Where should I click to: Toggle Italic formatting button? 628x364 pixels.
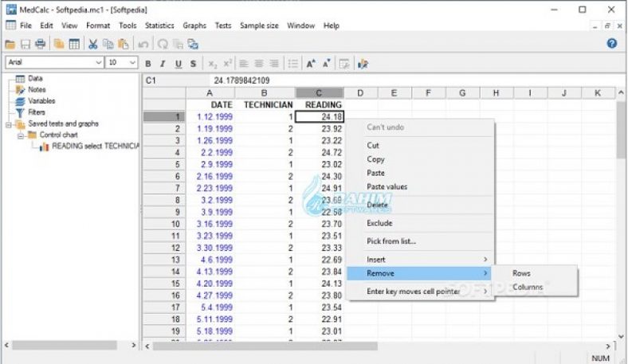163,64
